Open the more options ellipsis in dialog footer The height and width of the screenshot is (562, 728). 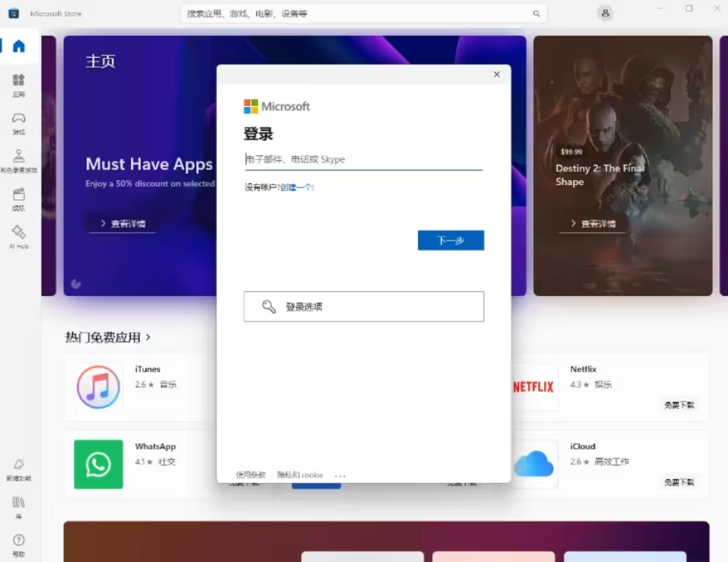[340, 476]
